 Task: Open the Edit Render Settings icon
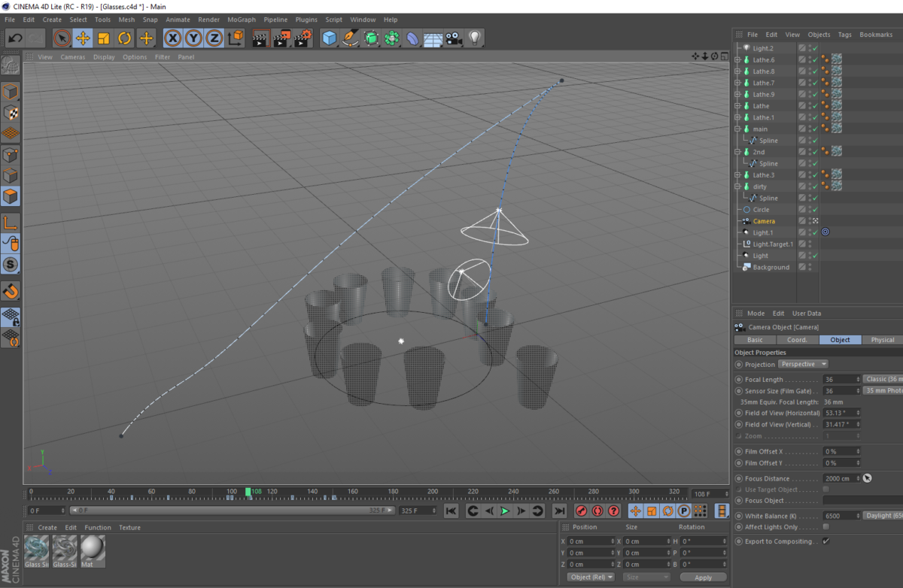tap(303, 38)
